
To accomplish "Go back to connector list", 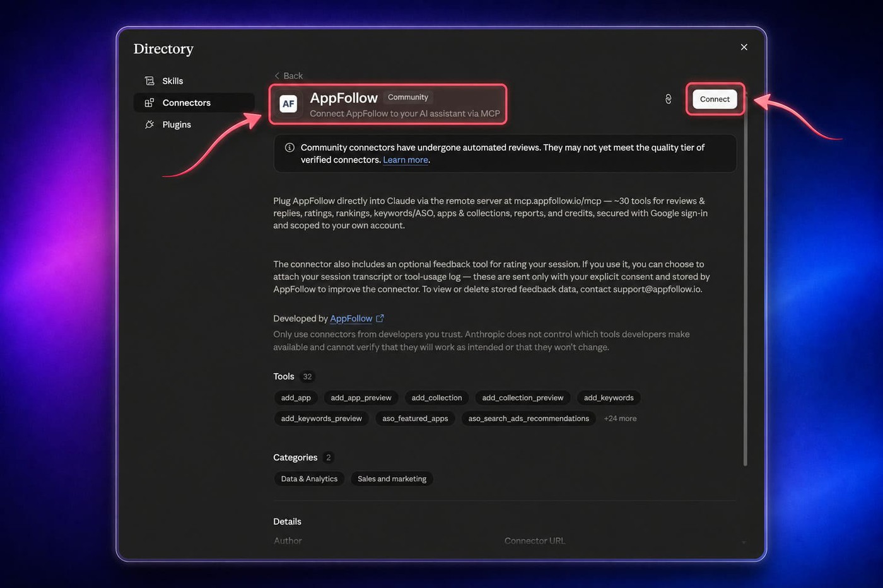I will coord(288,76).
